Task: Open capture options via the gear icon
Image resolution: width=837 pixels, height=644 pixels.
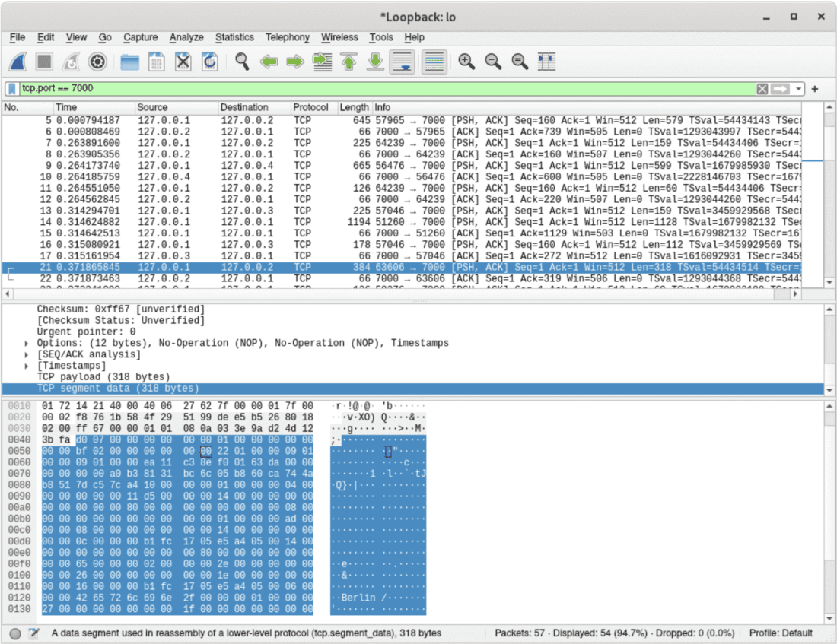Action: click(x=97, y=62)
